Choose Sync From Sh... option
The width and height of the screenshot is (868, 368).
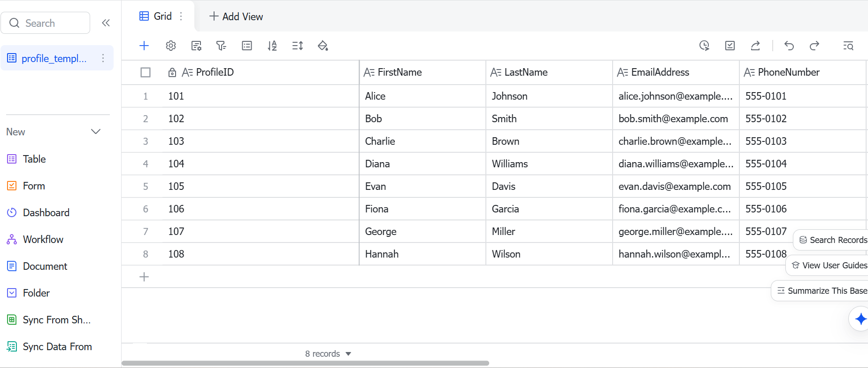(56, 320)
